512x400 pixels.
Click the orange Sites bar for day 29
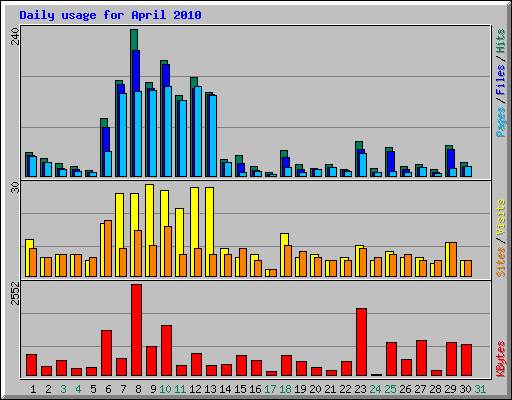pyautogui.click(x=453, y=259)
